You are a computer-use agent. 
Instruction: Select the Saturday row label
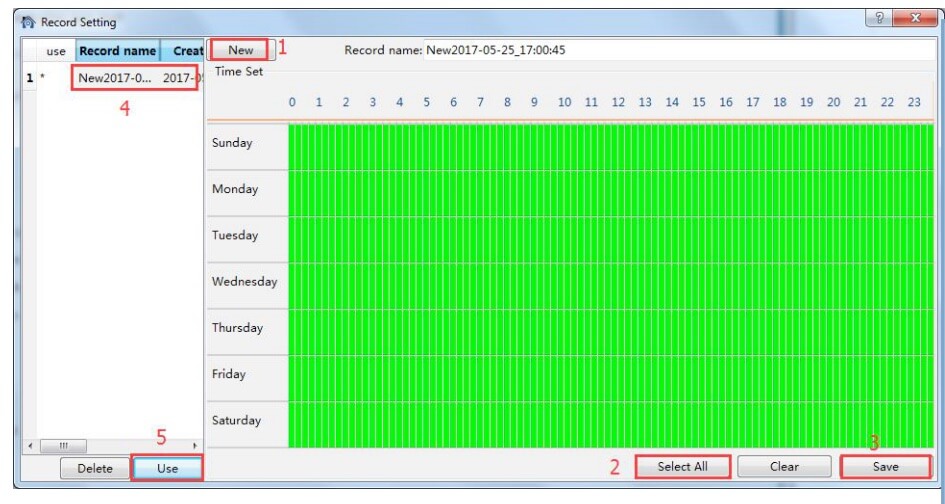[236, 420]
